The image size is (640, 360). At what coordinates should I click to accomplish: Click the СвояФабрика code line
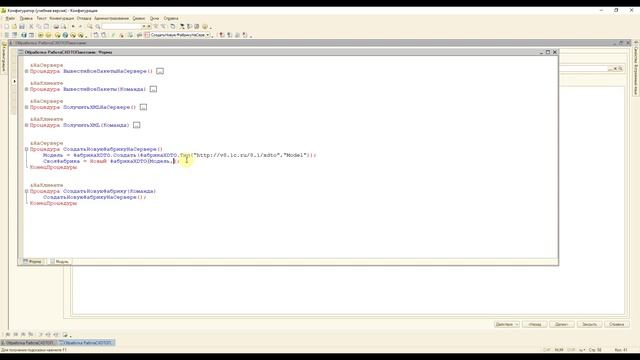[x=111, y=161]
